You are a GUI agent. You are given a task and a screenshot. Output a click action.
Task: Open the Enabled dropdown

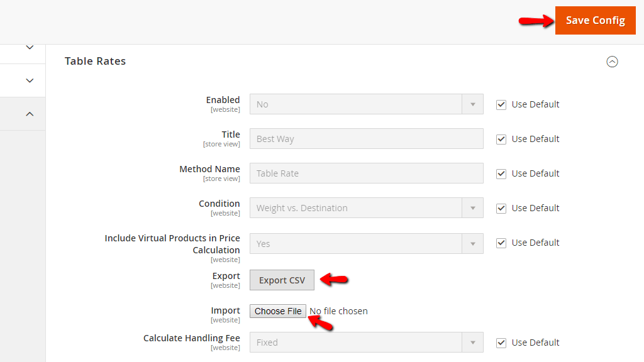[x=367, y=104]
